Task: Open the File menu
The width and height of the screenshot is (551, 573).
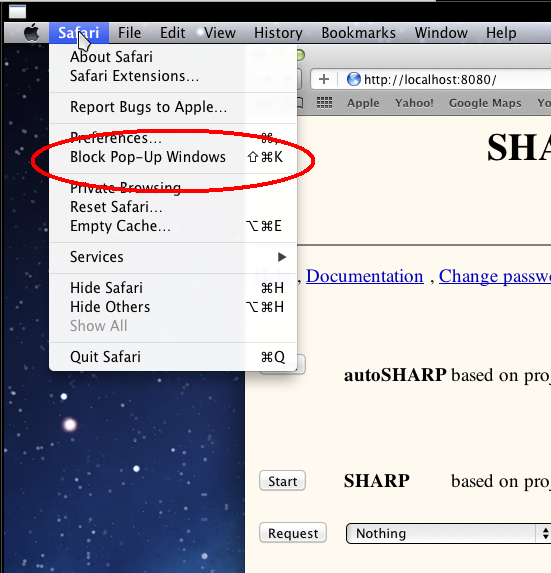Action: tap(129, 33)
